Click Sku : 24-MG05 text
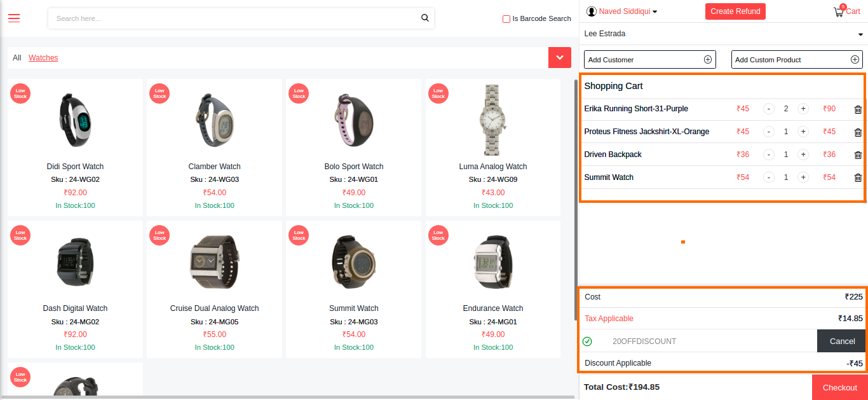The height and width of the screenshot is (400, 868). [x=214, y=322]
